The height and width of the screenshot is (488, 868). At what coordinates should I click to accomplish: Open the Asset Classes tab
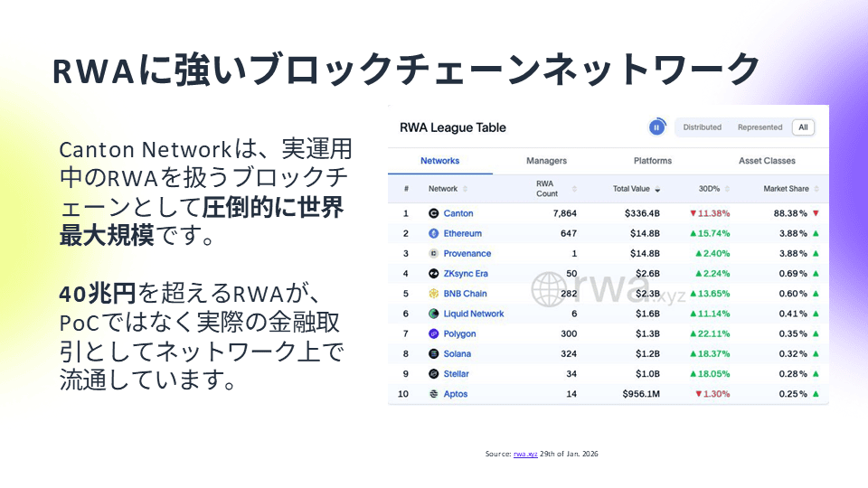coord(767,161)
